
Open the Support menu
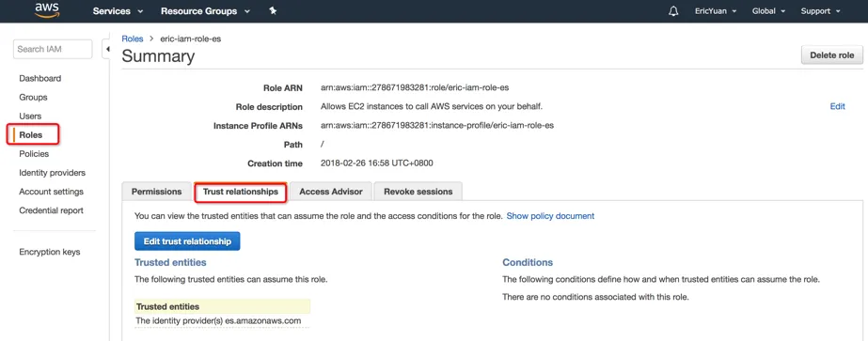click(x=820, y=11)
